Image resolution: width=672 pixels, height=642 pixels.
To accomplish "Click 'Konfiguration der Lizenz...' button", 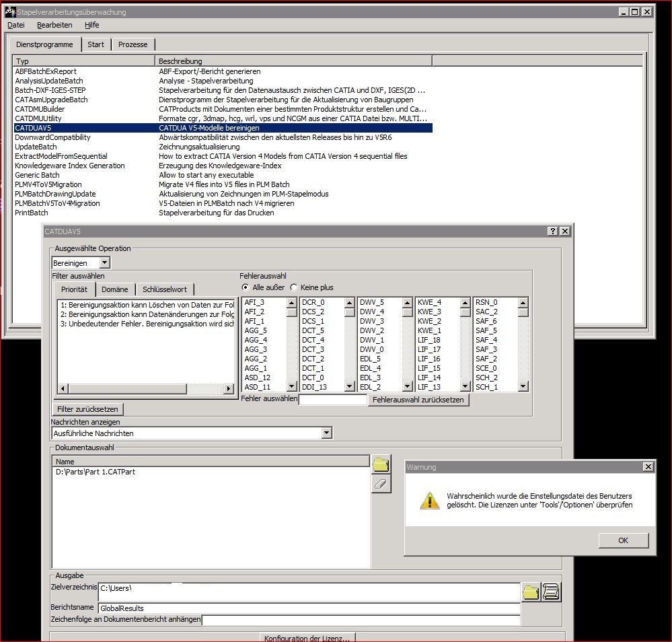I will (x=307, y=638).
